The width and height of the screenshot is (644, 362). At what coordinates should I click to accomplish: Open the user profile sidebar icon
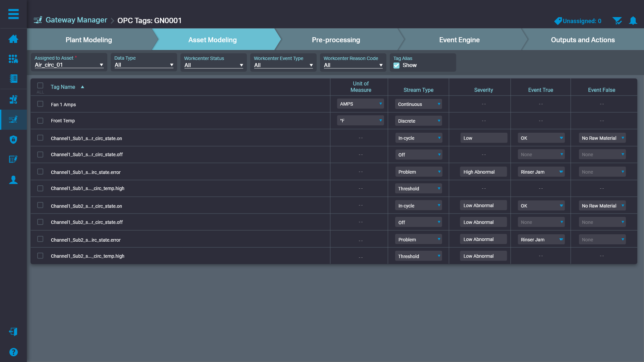[13, 180]
